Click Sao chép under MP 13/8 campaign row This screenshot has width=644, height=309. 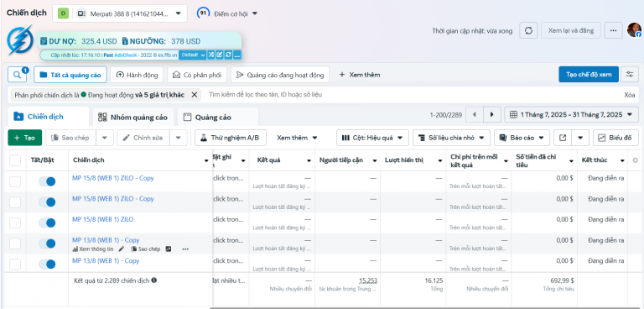pos(146,249)
